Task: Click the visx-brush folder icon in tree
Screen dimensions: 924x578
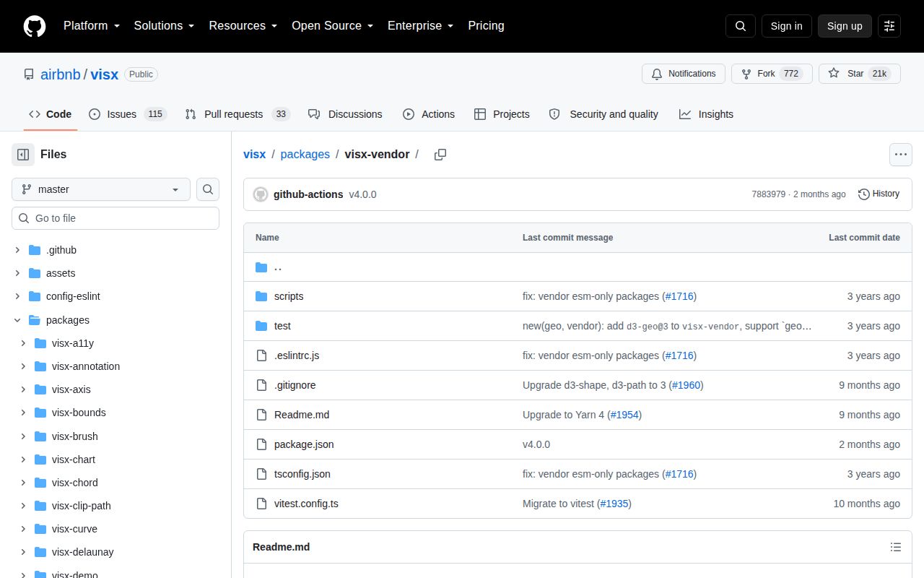Action: (40, 436)
